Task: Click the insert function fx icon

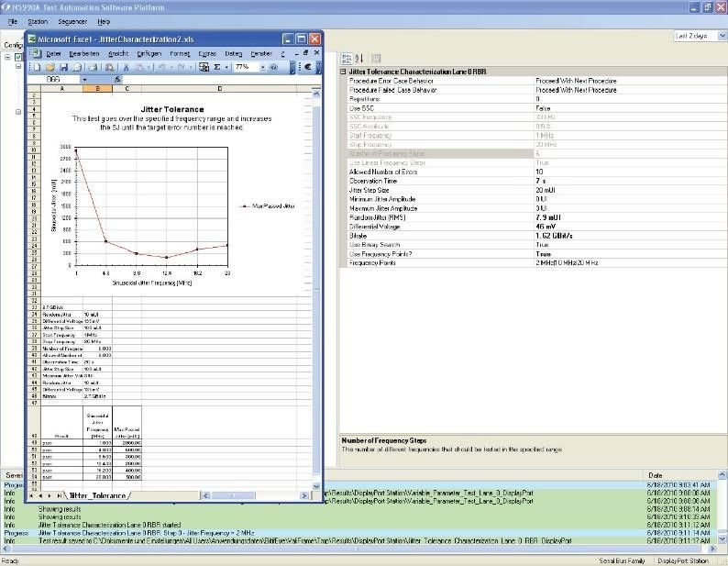Action: point(117,80)
